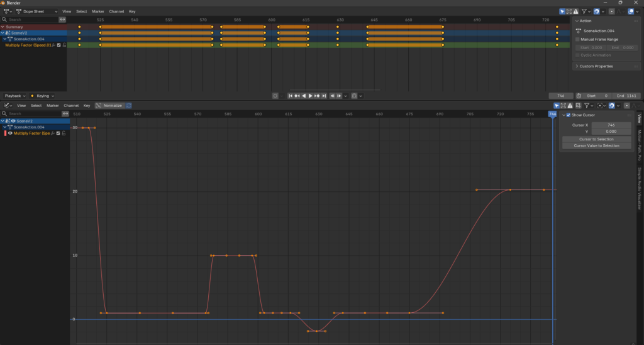This screenshot has height=345, width=644.
Task: Expand the Custom Properties panel
Action: pos(577,66)
